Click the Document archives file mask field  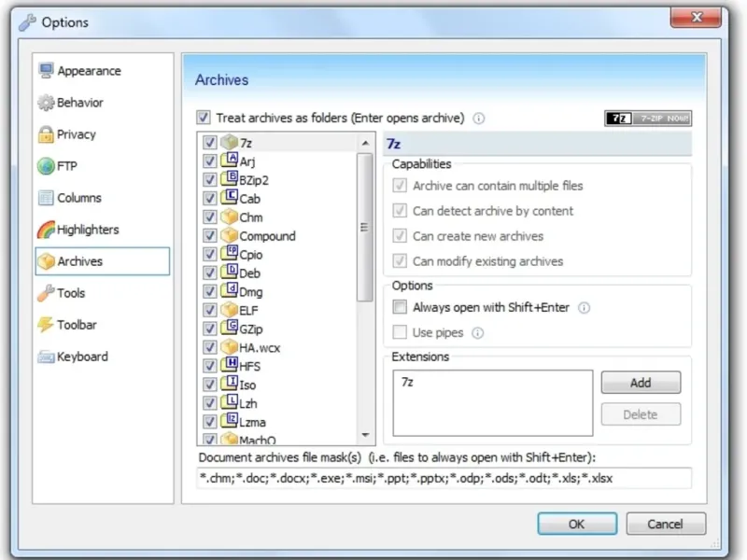click(x=444, y=478)
